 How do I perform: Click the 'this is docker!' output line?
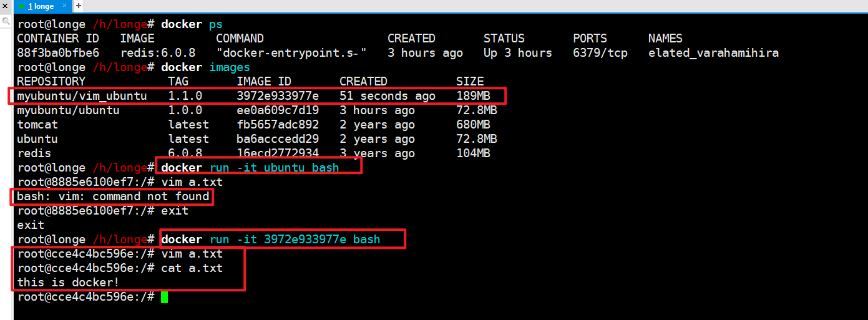point(68,283)
